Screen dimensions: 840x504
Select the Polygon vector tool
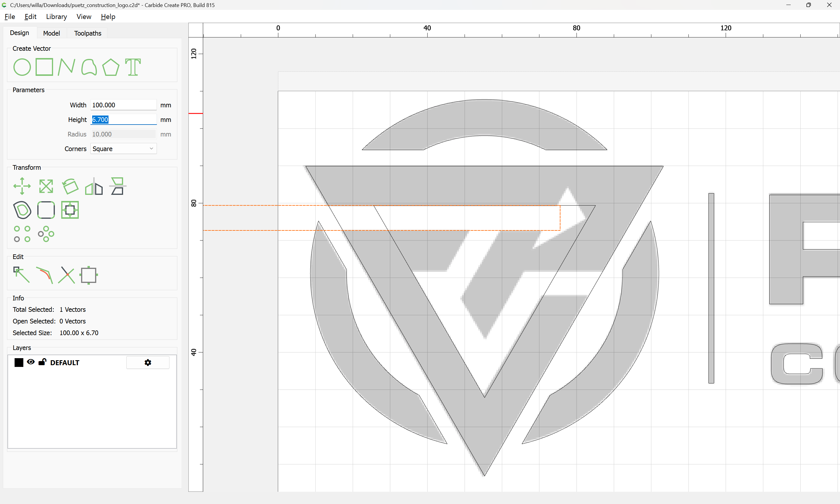[111, 67]
